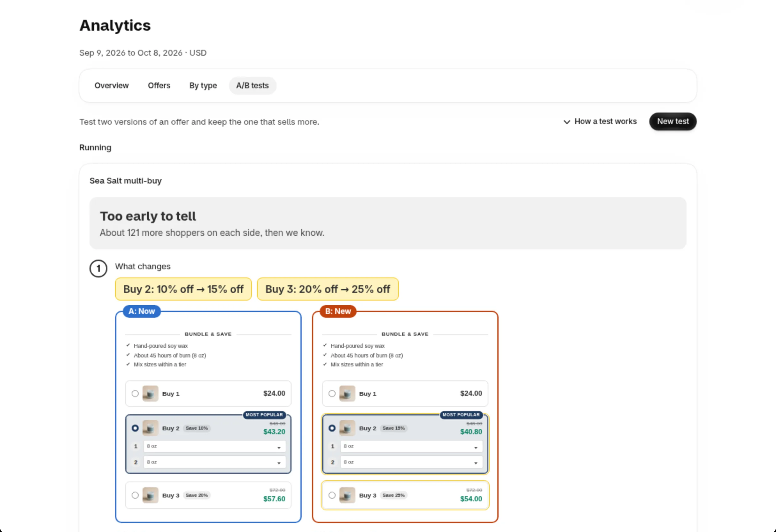The image size is (776, 532).
Task: Select Buy 1 radio in B: New
Action: (332, 394)
